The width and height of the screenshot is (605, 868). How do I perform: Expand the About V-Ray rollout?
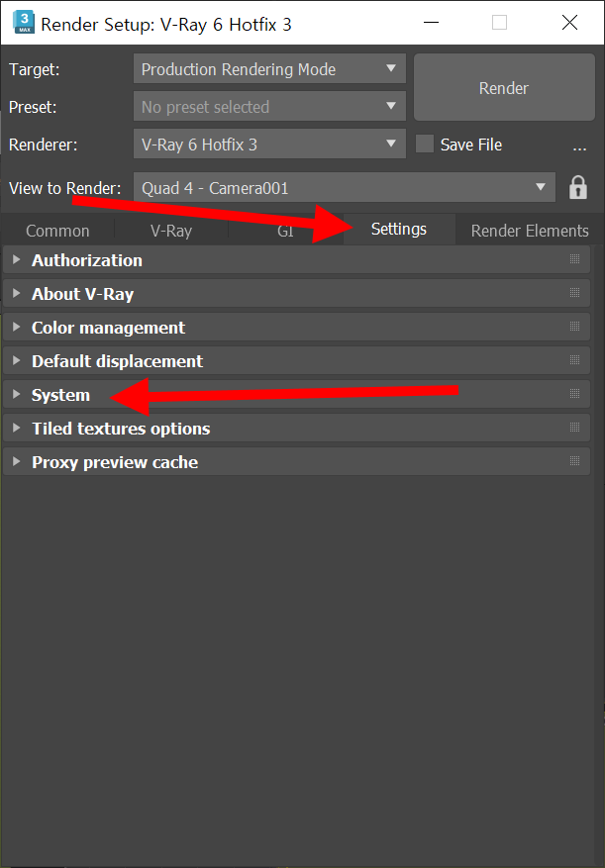click(x=296, y=293)
